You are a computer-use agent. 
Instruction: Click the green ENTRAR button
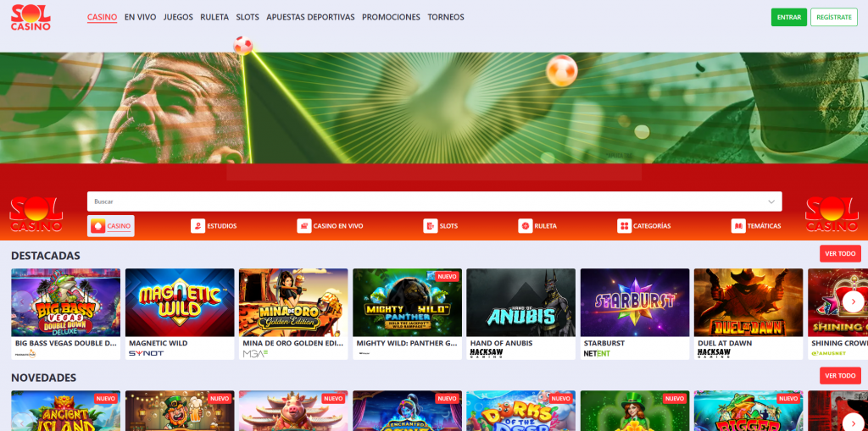(x=789, y=17)
